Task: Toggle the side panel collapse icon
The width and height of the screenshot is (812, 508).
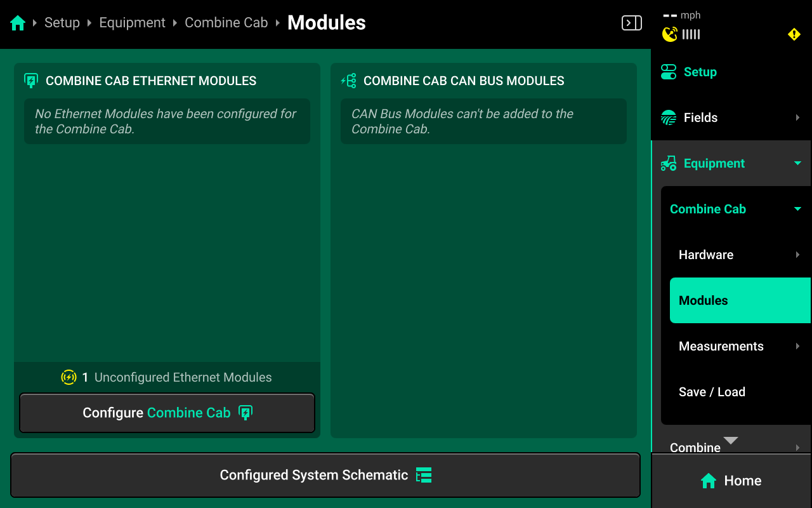Action: (x=631, y=23)
